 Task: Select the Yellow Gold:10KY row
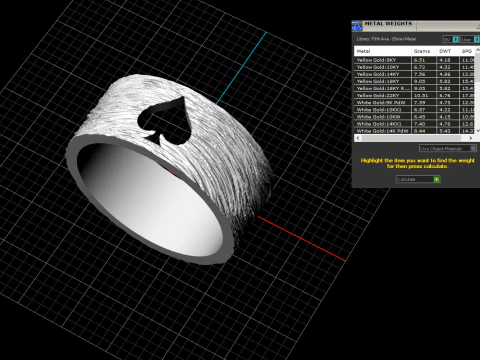pyautogui.click(x=414, y=67)
